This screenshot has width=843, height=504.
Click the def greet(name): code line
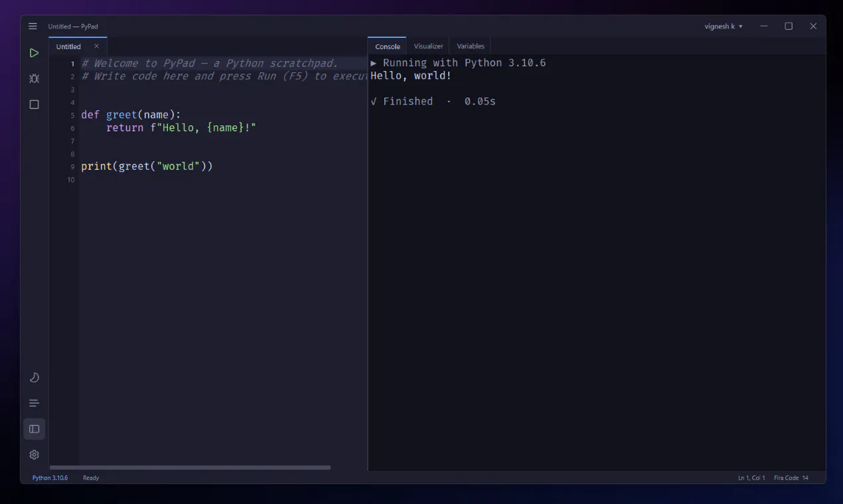pos(131,115)
